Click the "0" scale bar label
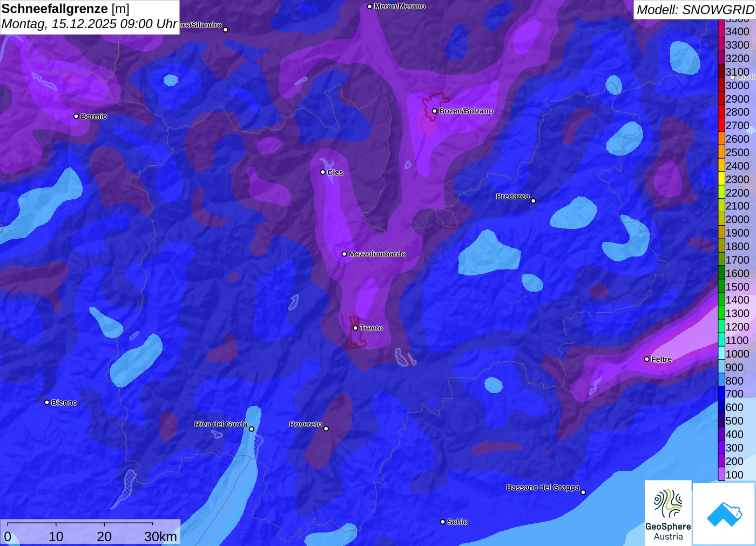Viewport: 756px width, 546px height. click(8, 536)
